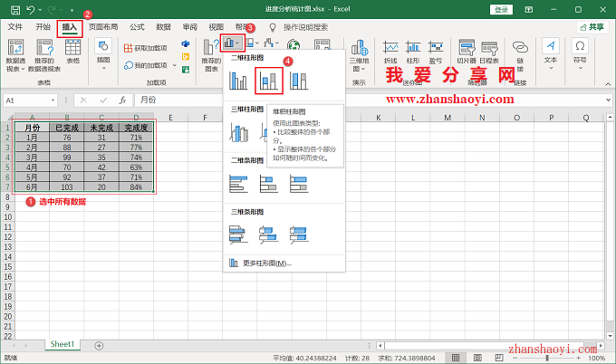
Task: Expand the My Add-ins (我的加载项) dropdown arrow
Action: pyautogui.click(x=175, y=65)
